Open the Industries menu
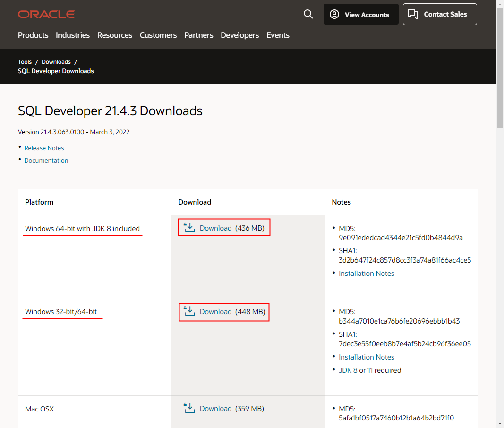Screen dimensions: 504x428 coord(72,35)
